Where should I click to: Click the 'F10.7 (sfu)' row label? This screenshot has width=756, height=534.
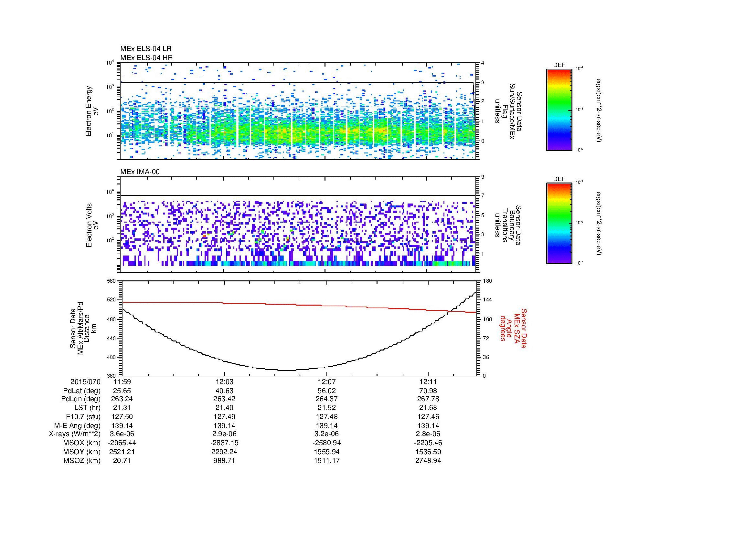(83, 416)
